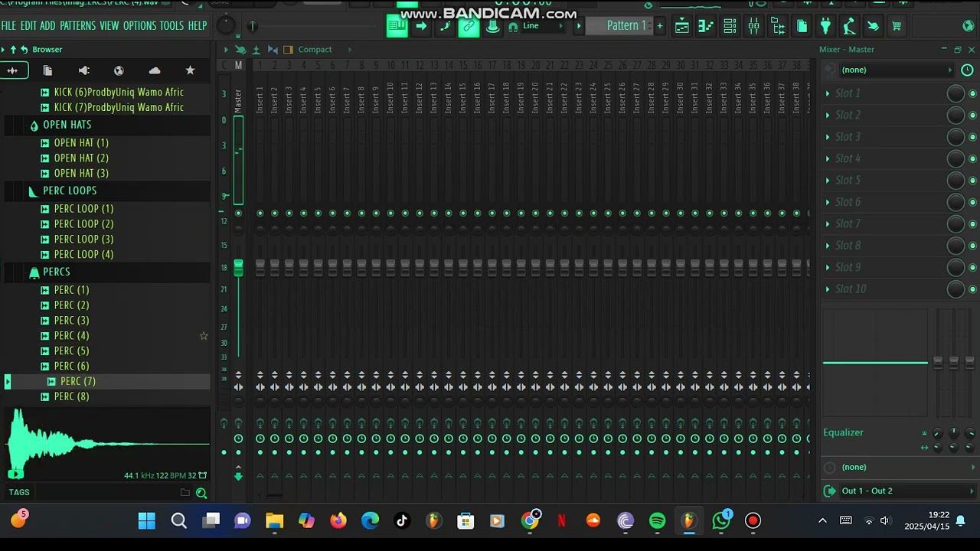Click the Master volume fader
This screenshot has width=980, height=551.
pos(238,268)
